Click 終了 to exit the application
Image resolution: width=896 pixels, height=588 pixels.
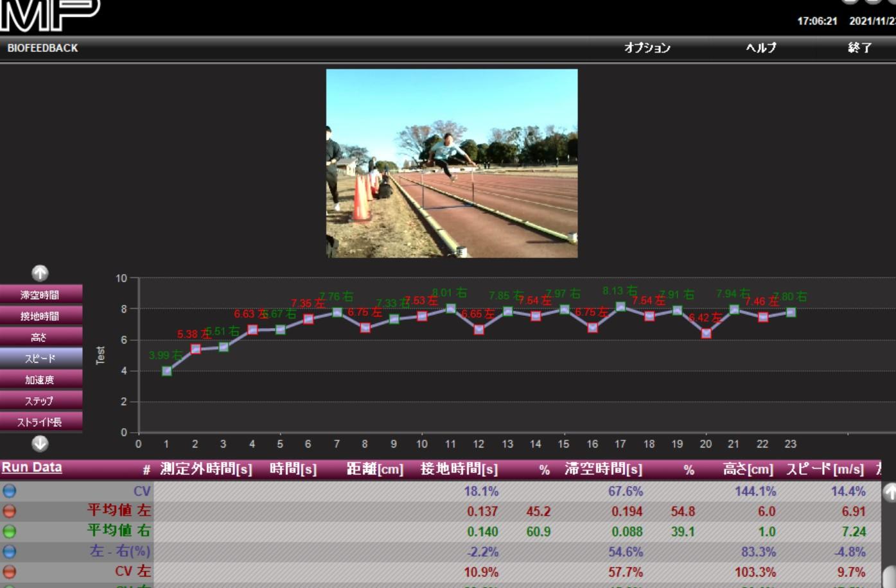click(x=859, y=48)
